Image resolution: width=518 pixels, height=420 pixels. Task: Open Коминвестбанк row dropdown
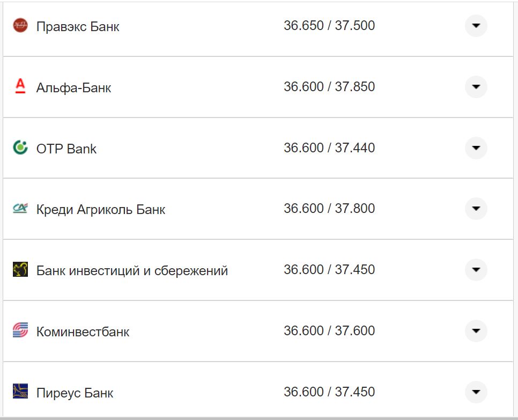coord(476,331)
